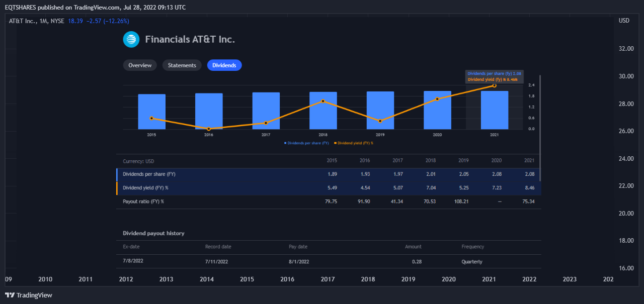This screenshot has width=644, height=304.
Task: Click the Pay date column header
Action: [x=298, y=247]
